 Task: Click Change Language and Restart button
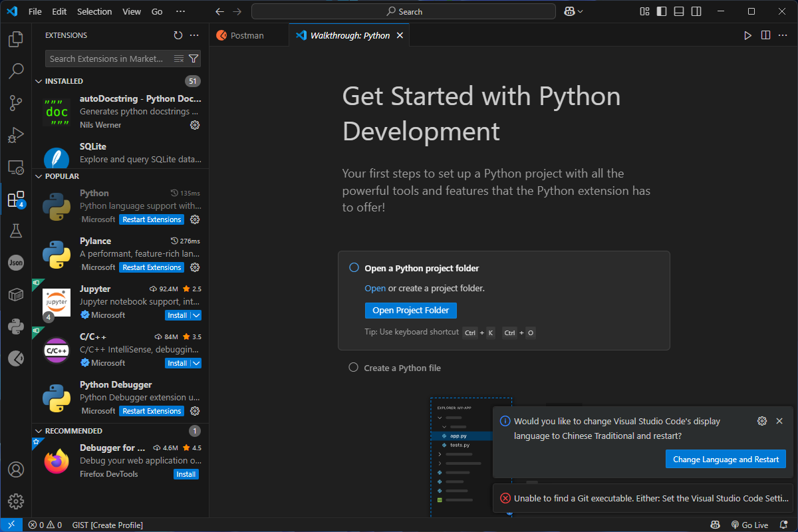726,459
